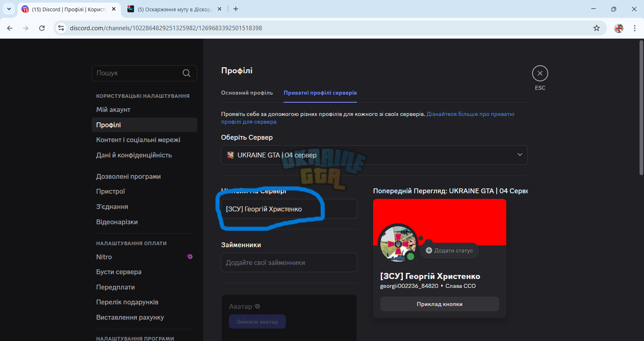The width and height of the screenshot is (644, 341).
Task: Open Виставлення рахунку settings
Action: coord(144,317)
